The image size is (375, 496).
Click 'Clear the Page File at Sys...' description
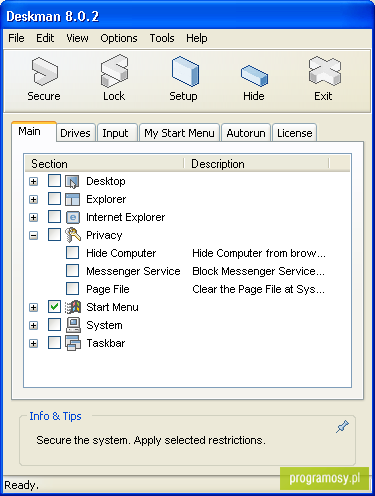click(x=258, y=289)
